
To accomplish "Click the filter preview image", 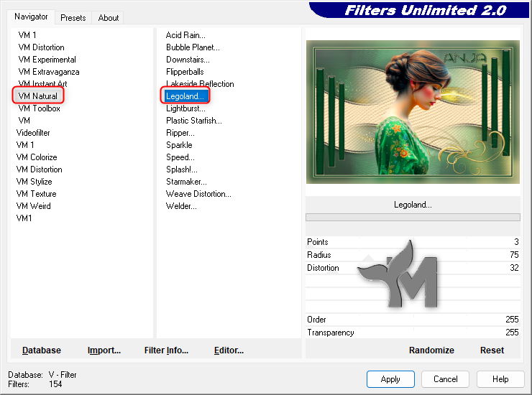I will click(413, 112).
